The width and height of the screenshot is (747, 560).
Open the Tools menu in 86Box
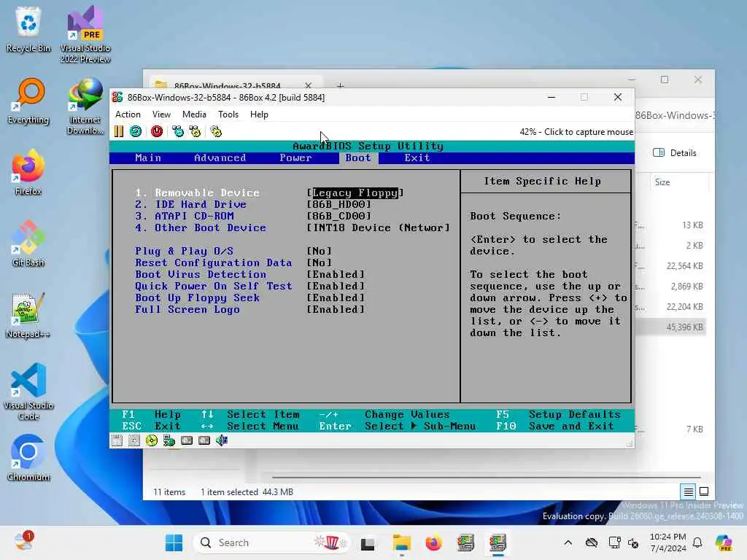click(x=228, y=114)
